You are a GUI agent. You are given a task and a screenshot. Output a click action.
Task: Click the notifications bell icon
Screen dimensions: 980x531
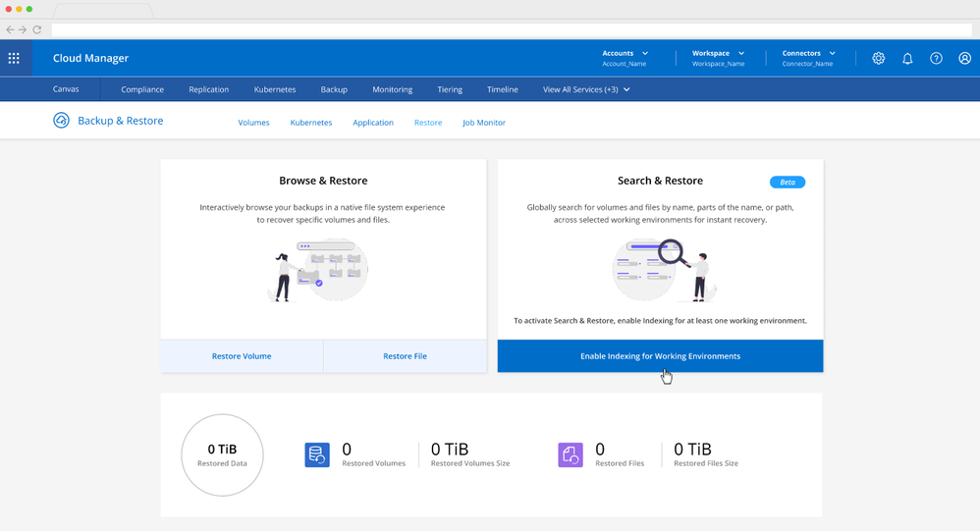[x=907, y=58]
